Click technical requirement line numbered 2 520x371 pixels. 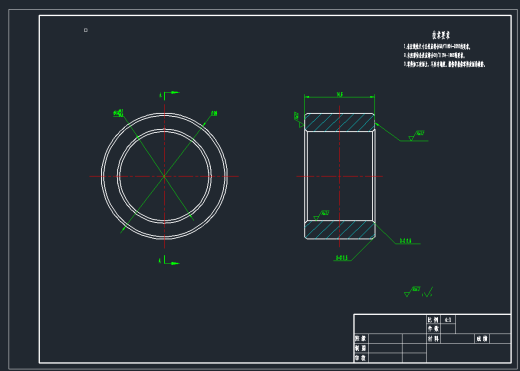(434, 55)
